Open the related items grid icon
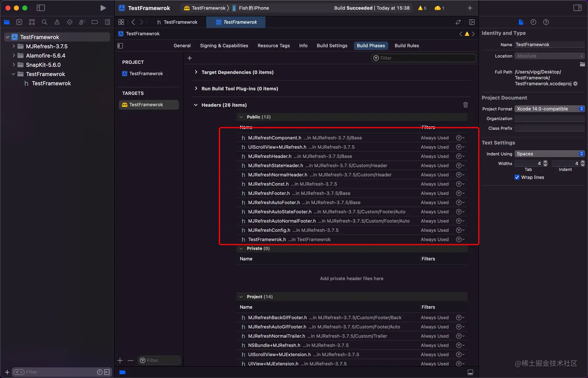 coord(121,22)
